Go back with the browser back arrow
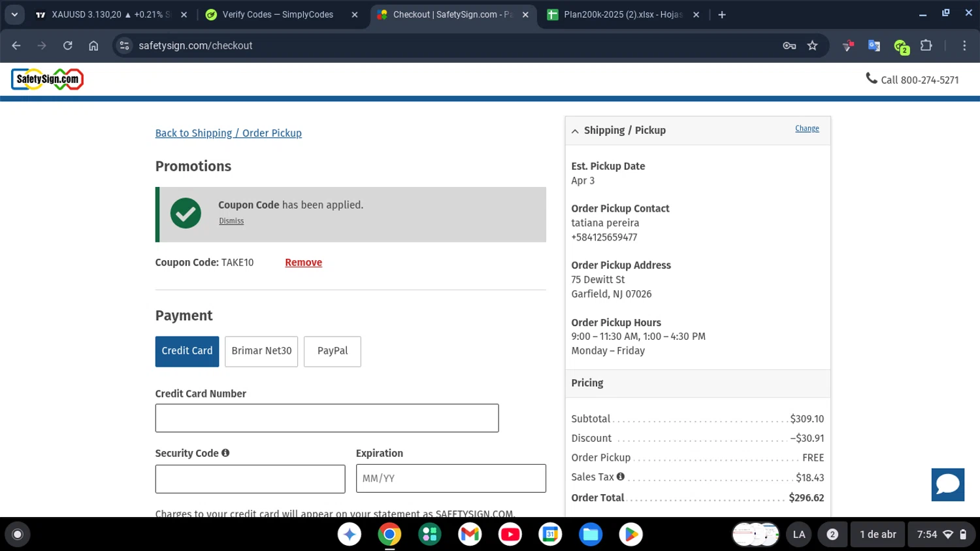 (16, 46)
